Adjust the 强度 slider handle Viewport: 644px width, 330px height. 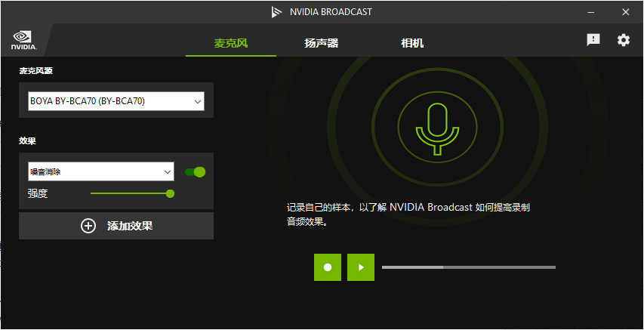pyautogui.click(x=170, y=193)
